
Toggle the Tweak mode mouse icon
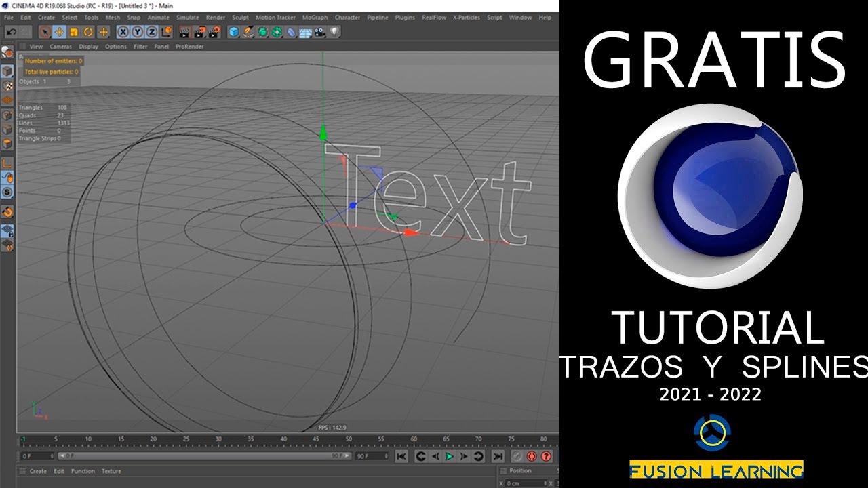(x=7, y=178)
